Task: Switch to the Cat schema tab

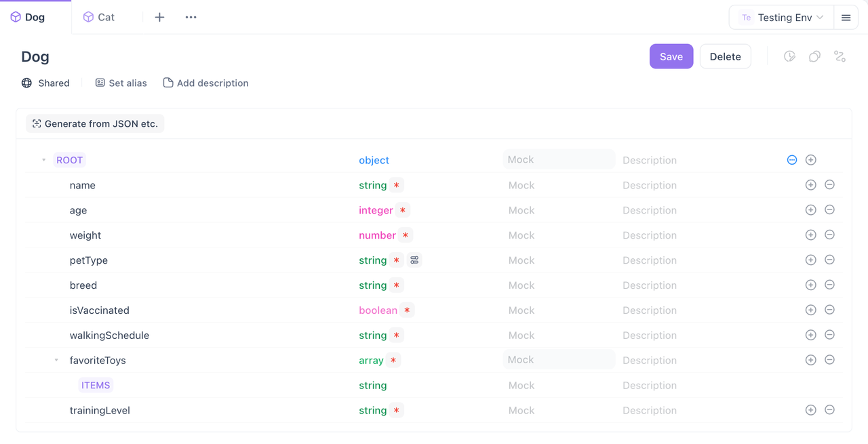Action: click(98, 16)
